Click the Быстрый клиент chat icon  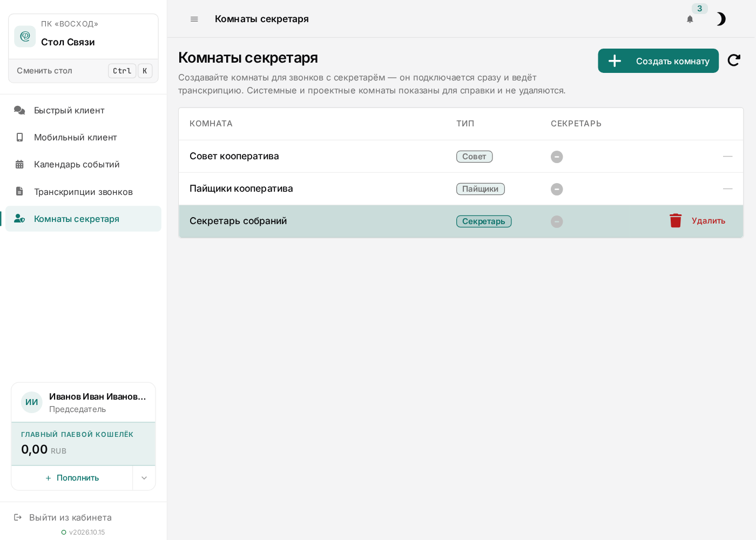(x=19, y=110)
